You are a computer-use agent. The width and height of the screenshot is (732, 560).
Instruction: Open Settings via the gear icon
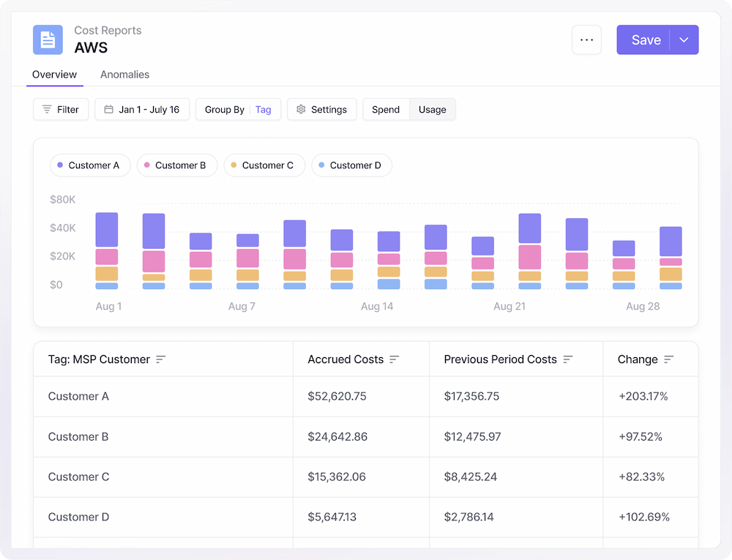point(322,110)
